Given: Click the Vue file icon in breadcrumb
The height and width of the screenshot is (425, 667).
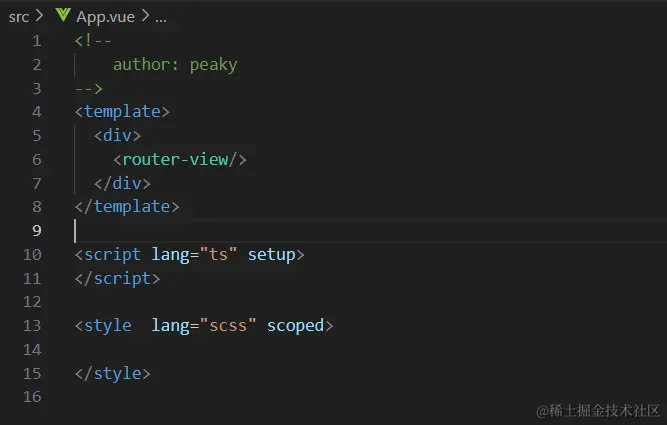Looking at the screenshot, I should [x=63, y=16].
